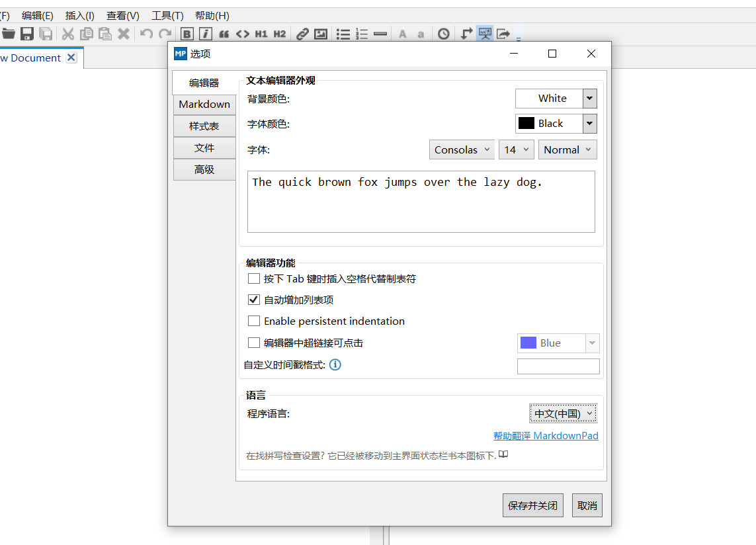Open the 编辑(E) menu
This screenshot has height=545, width=756.
[x=38, y=15]
